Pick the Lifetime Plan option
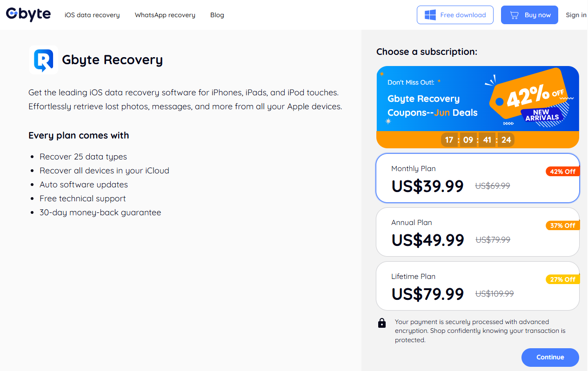588x371 pixels. [477, 286]
